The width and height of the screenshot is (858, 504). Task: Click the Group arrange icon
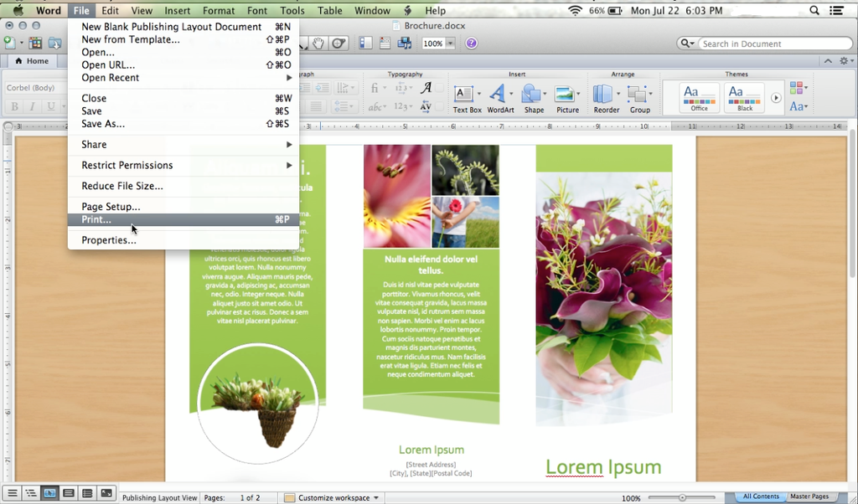[x=636, y=94]
